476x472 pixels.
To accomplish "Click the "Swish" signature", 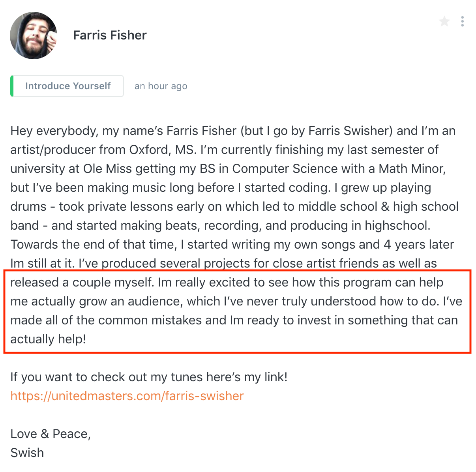I will click(27, 453).
